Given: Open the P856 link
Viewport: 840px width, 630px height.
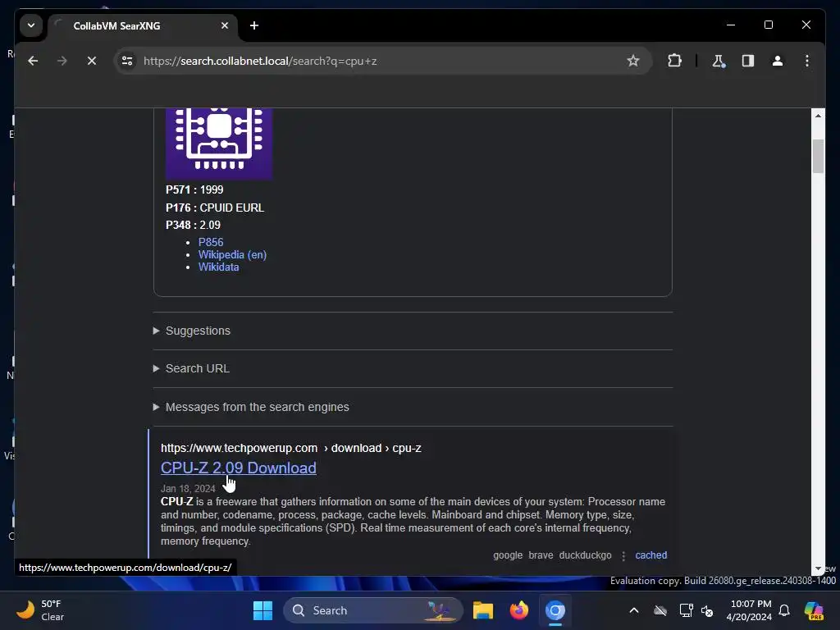Looking at the screenshot, I should click(x=211, y=242).
